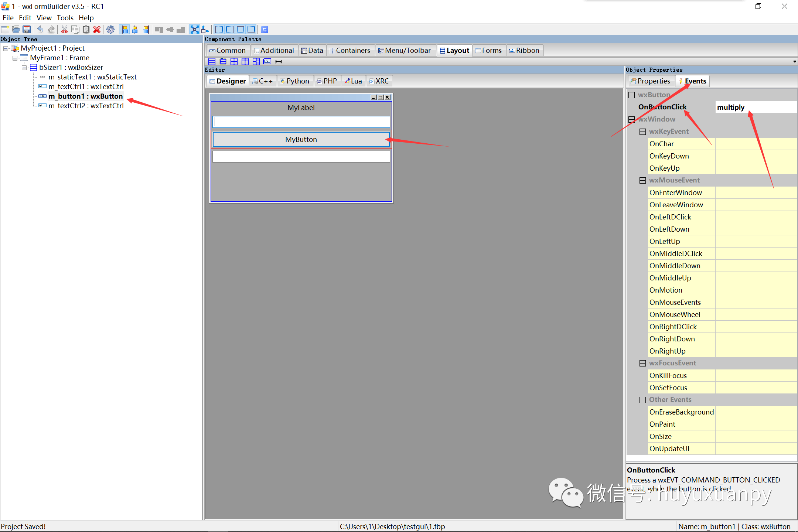Click the Save project floppy icon
Viewport: 798px width, 532px height.
(27, 30)
